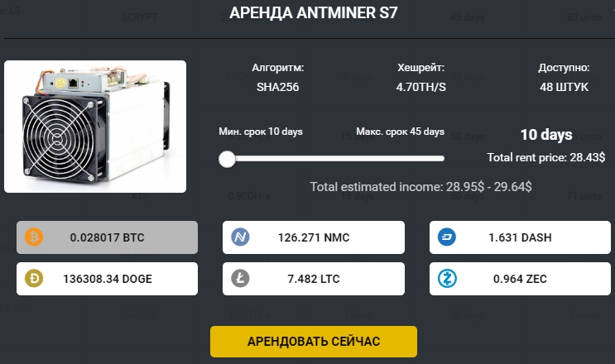Click the middle of the rental duration track
This screenshot has height=364, width=615.
pyautogui.click(x=336, y=159)
